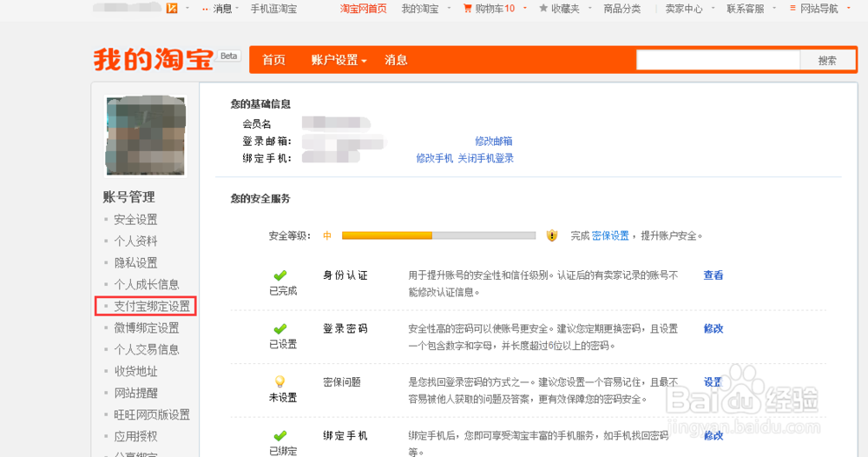Open 旺旺网页版设置 in sidebar

coord(152,414)
